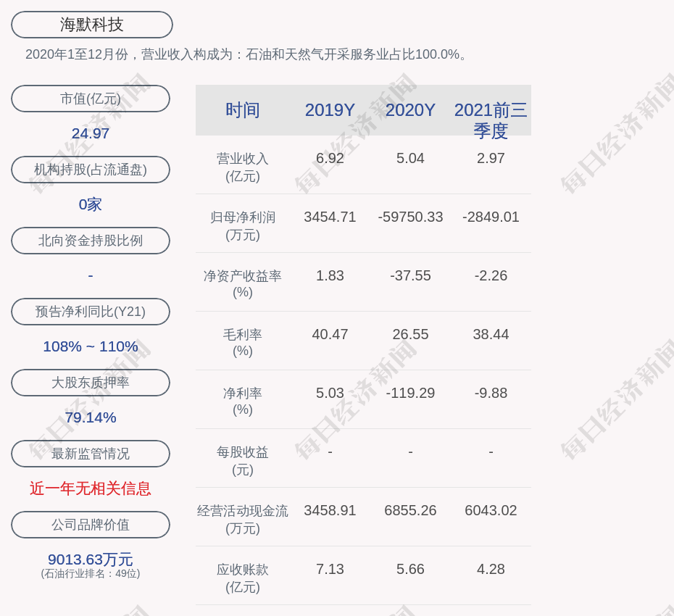Click the 每股收益(元) row label
Screen dimensions: 674x616
coord(243,461)
